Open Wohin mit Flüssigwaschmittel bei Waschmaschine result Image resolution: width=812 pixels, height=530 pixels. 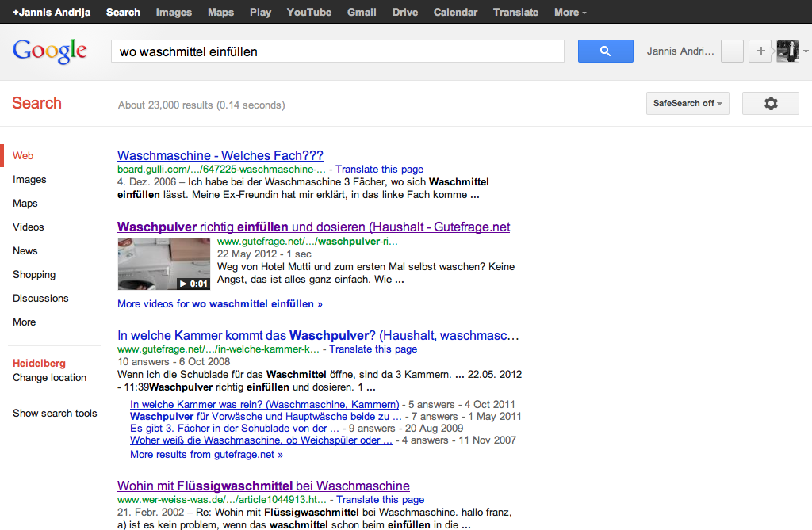point(263,486)
